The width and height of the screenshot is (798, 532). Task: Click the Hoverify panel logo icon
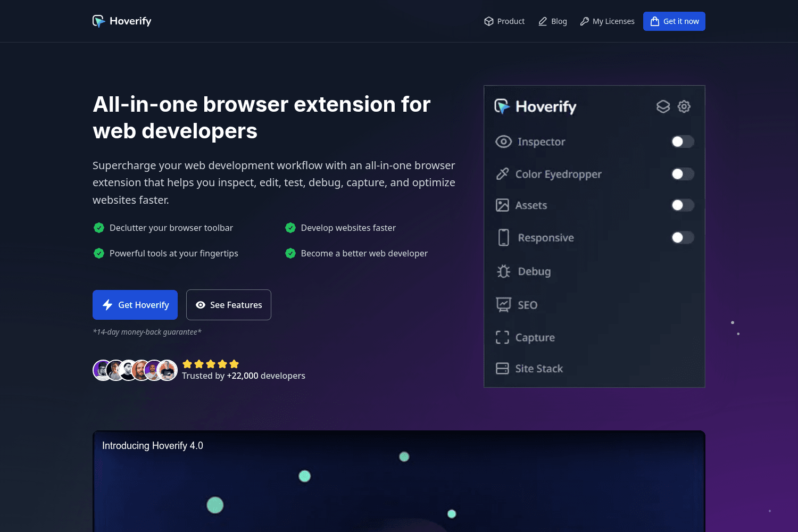pos(502,106)
